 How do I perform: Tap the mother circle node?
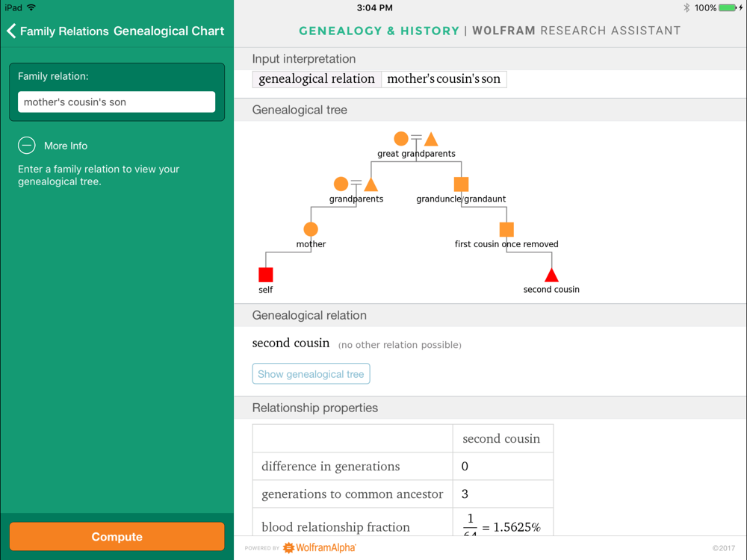(x=311, y=229)
